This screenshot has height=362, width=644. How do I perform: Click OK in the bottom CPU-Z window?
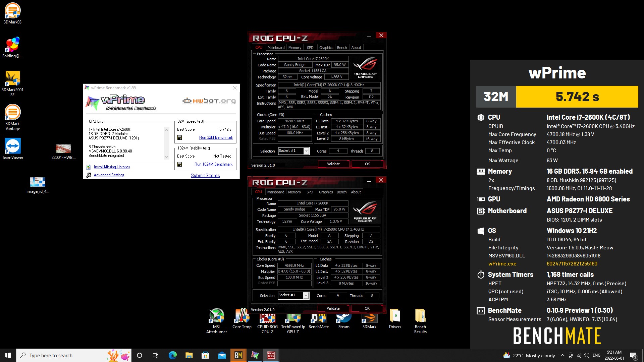point(367,308)
